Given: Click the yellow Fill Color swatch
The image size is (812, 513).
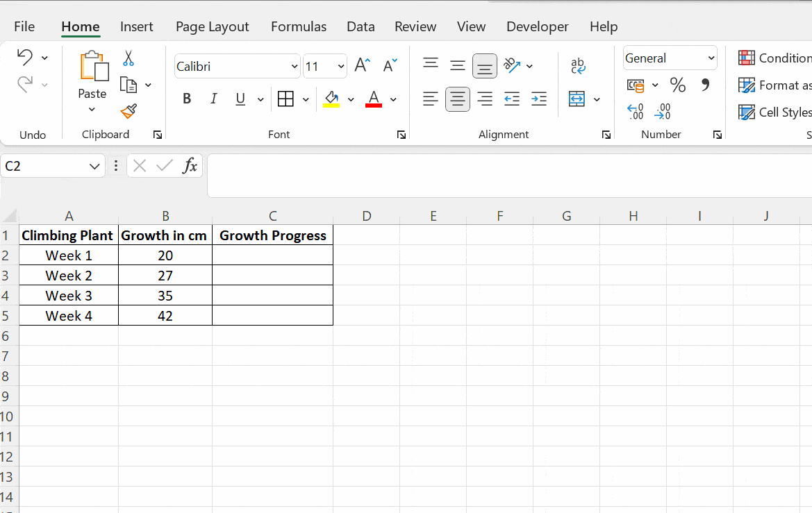Looking at the screenshot, I should click(x=331, y=104).
